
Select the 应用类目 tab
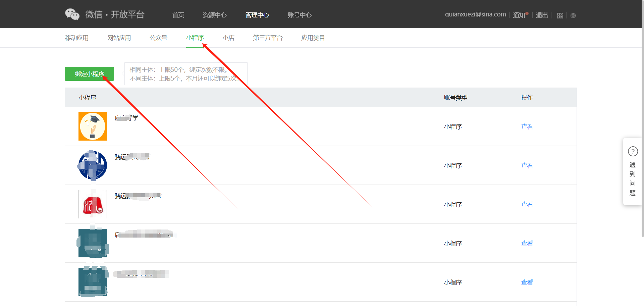pos(313,38)
